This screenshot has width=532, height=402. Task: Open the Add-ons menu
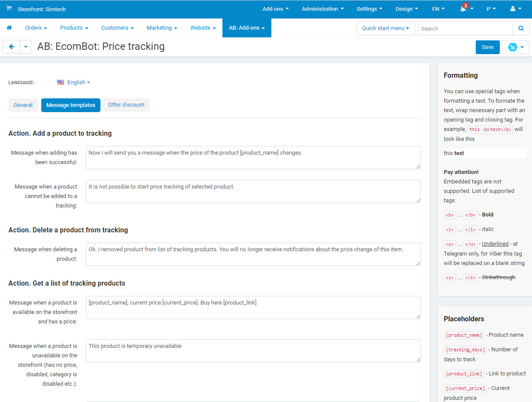(274, 9)
